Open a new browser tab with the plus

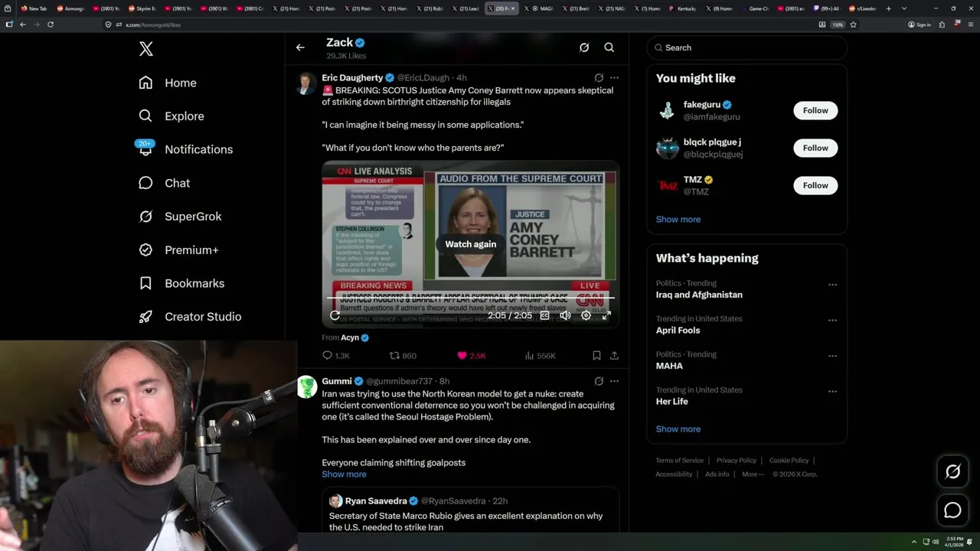click(888, 8)
